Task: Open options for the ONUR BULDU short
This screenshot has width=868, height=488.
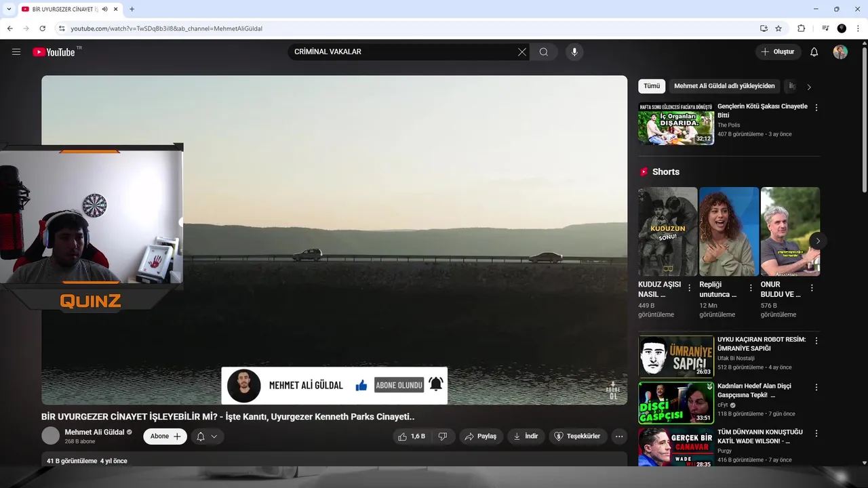Action: (812, 288)
